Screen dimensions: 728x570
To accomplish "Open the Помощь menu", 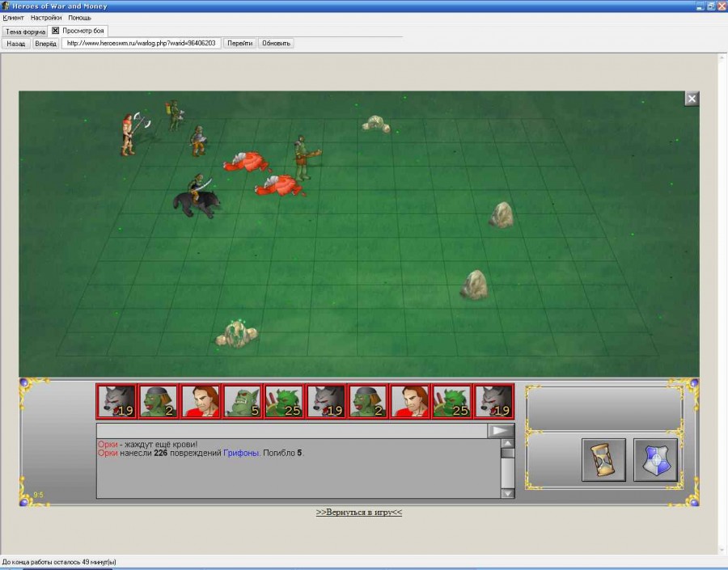I will click(x=79, y=18).
